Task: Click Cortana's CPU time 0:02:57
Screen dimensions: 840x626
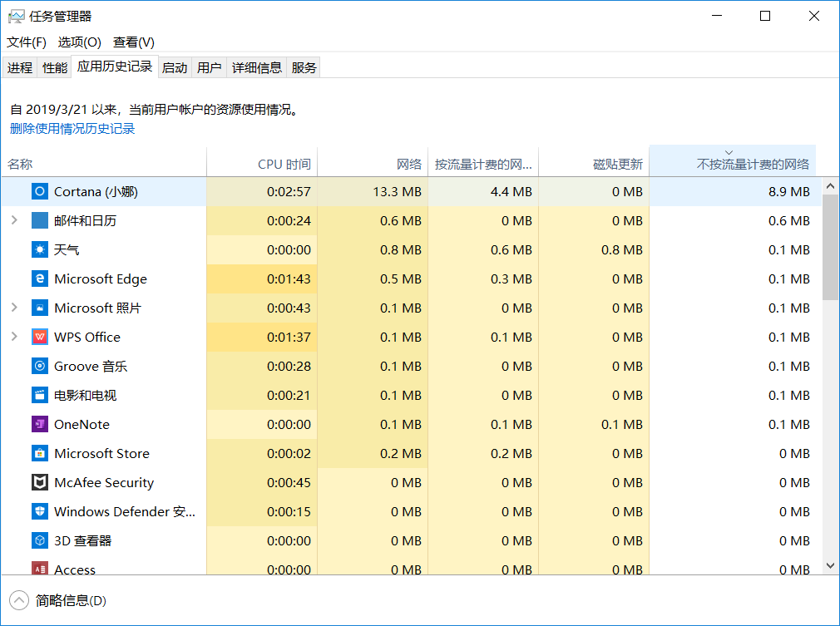Action: pos(289,192)
